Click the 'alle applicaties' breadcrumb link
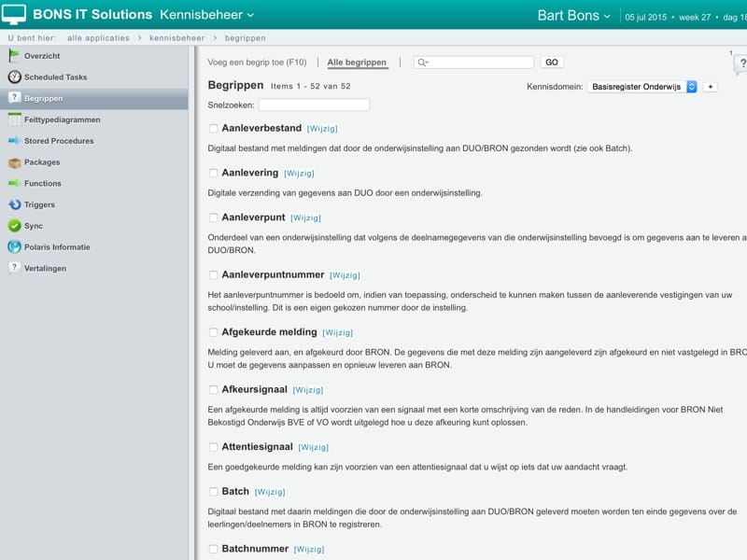 click(98, 38)
